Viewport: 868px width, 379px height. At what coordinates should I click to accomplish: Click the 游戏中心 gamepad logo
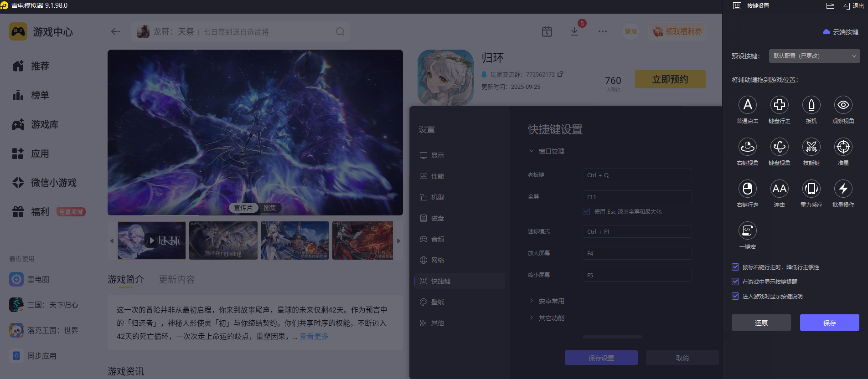18,31
